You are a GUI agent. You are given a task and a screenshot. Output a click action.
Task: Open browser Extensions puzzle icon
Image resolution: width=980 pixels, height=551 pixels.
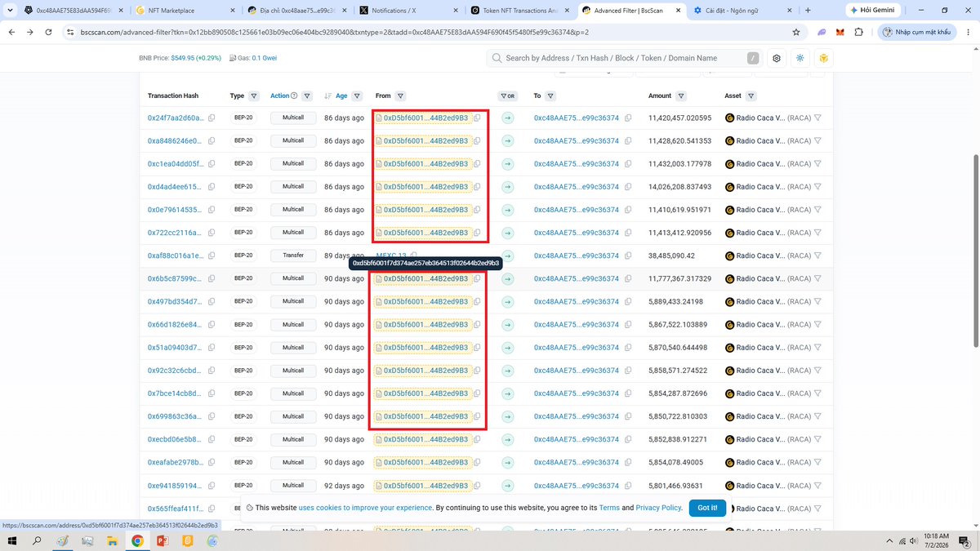[x=859, y=32]
